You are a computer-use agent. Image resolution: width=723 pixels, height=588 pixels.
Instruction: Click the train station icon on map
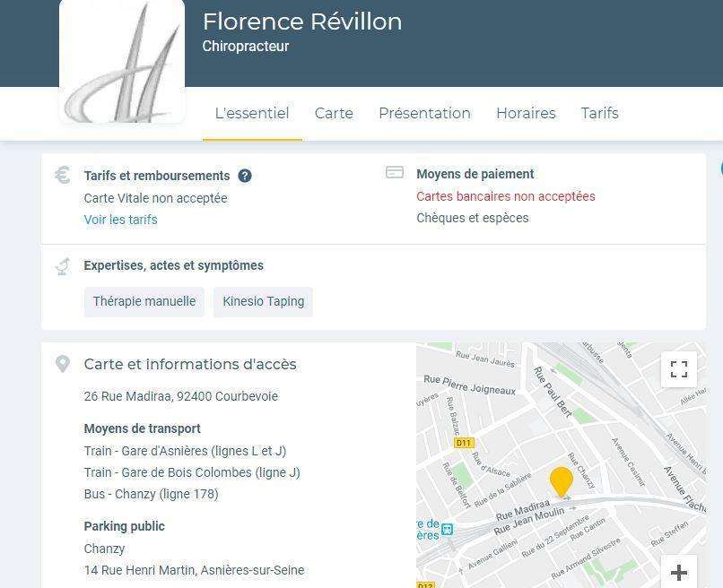pos(447,529)
